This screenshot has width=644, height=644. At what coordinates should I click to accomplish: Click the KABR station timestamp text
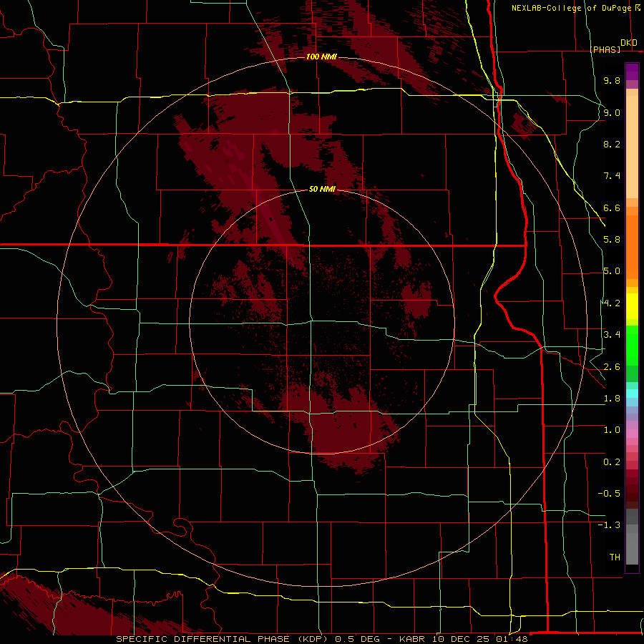click(x=463, y=639)
